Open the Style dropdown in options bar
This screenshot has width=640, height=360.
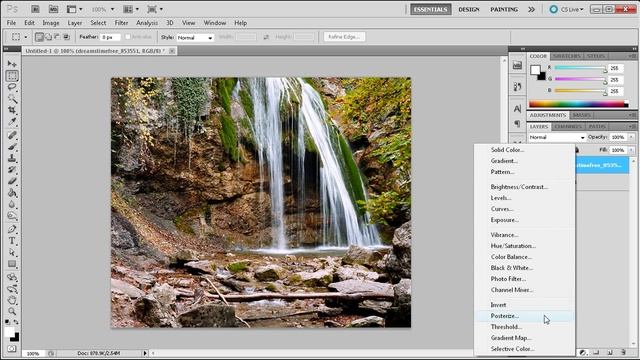click(x=196, y=38)
